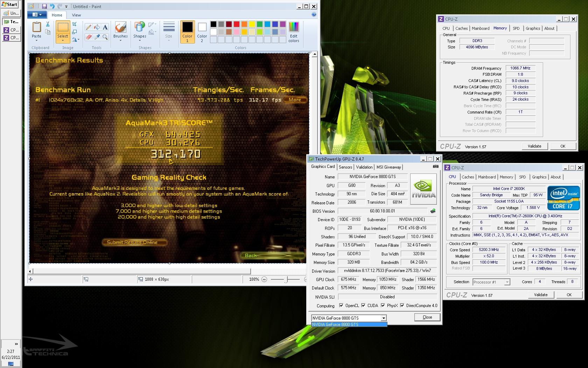Open the Processor #1 selection dropdown in CPU-Z
This screenshot has height=368, width=588.
pyautogui.click(x=507, y=282)
